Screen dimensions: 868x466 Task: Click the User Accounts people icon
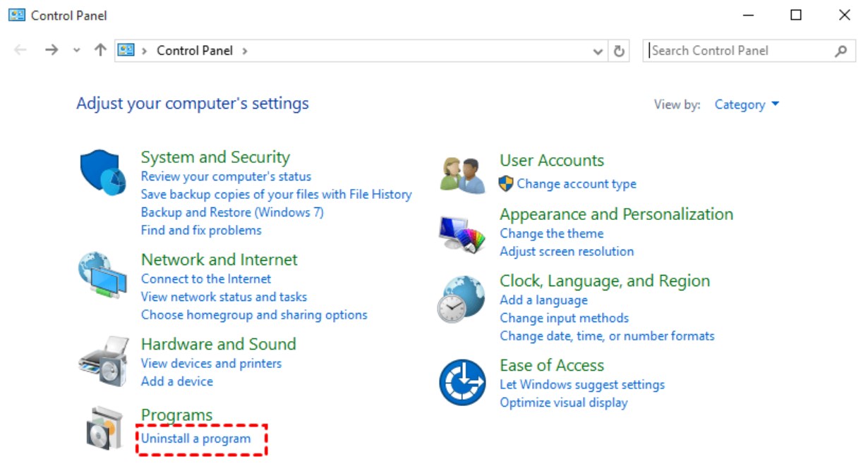(462, 174)
